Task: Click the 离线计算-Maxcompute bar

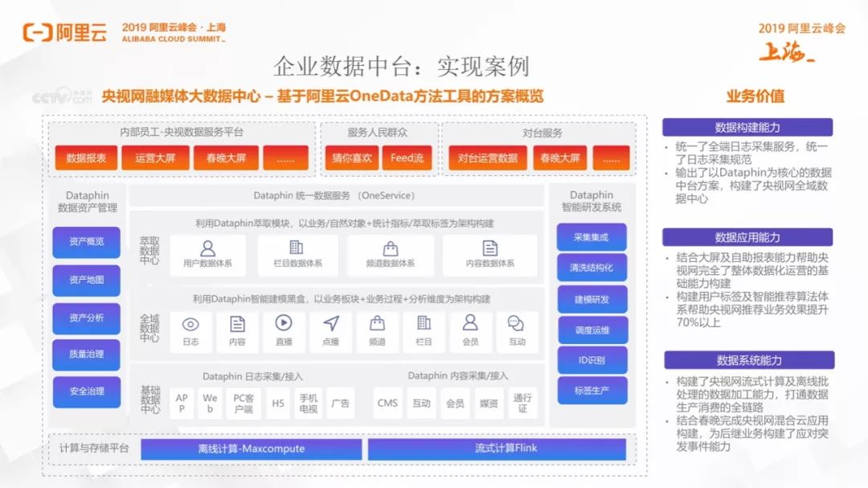Action: 252,449
